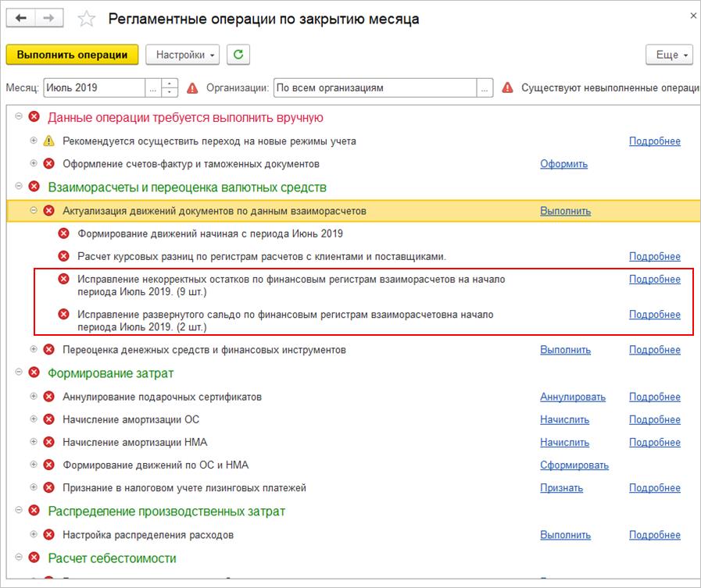Expand Оформление счетов-фактур row
Image resolution: width=701 pixels, height=588 pixels.
coord(34,164)
